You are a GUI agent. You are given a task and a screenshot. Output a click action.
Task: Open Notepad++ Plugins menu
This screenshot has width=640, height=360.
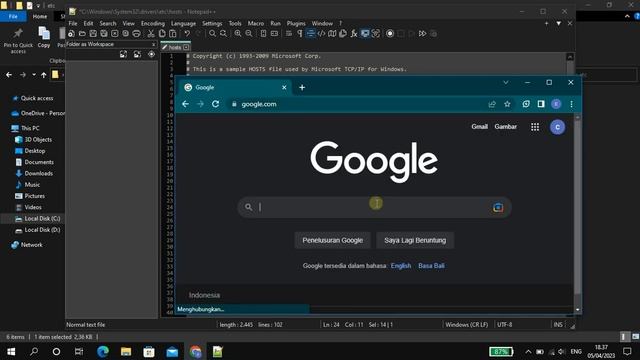pyautogui.click(x=296, y=24)
